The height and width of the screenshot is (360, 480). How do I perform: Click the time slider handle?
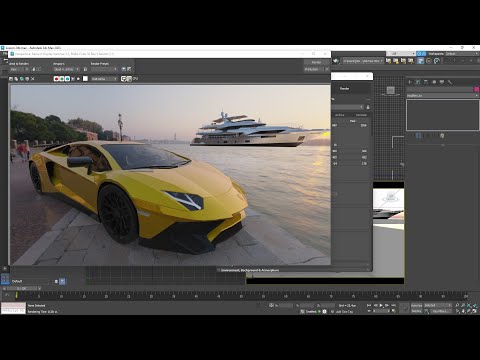point(22,288)
